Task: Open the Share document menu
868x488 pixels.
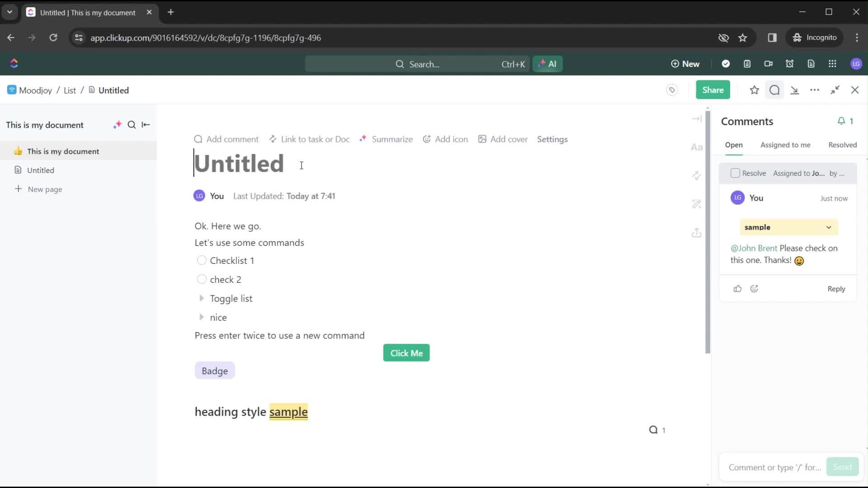Action: click(713, 90)
